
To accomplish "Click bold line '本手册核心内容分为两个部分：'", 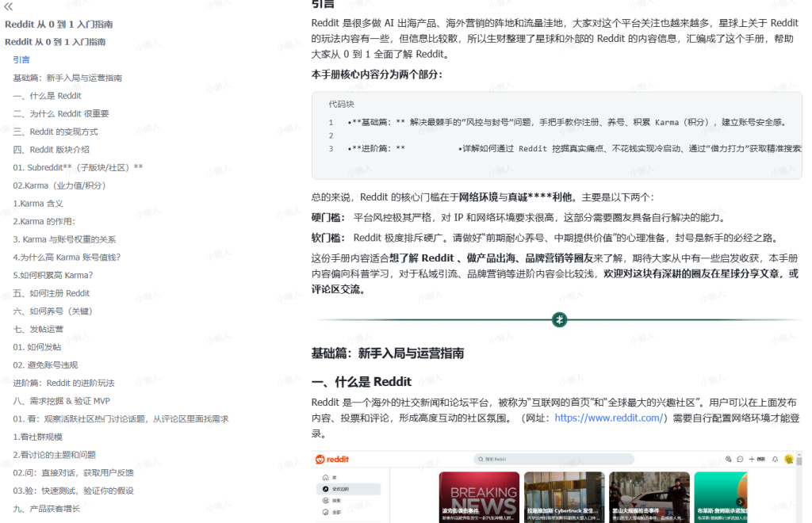I will 377,74.
